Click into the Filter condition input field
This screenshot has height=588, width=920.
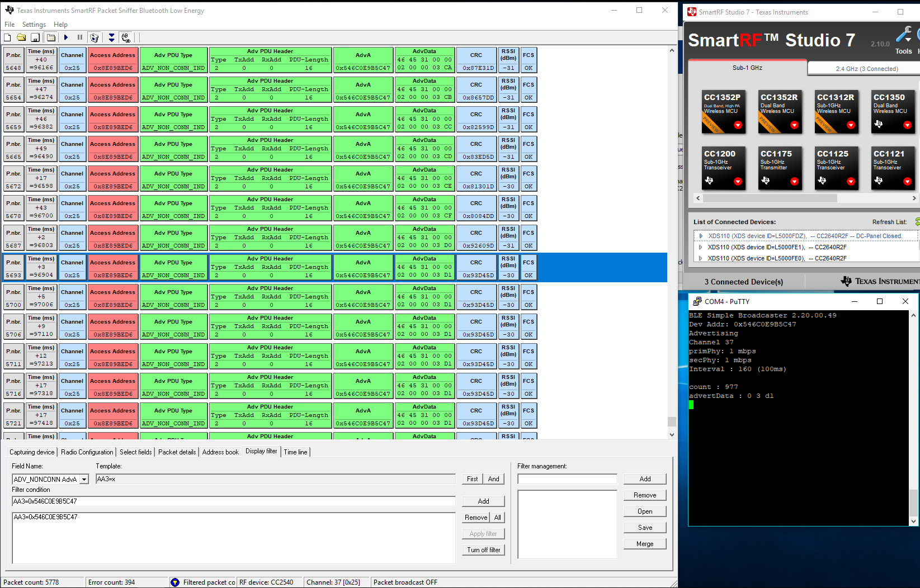pos(234,501)
